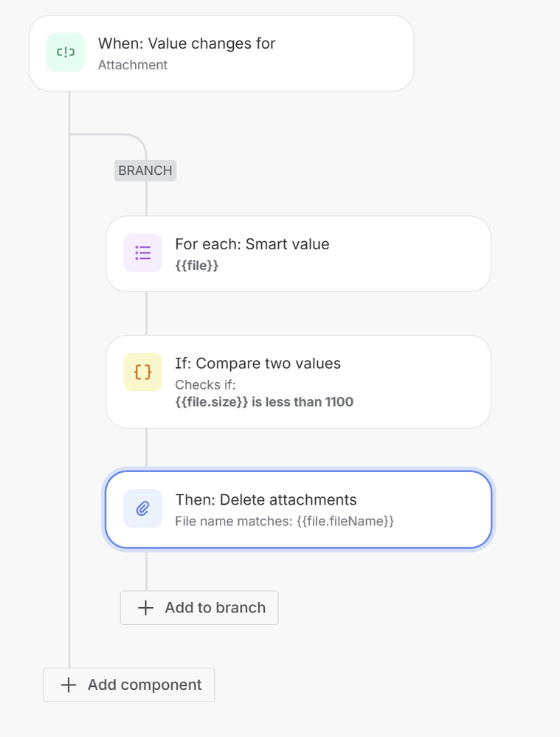Viewport: 560px width, 737px height.
Task: Select the 'Then: Delete attachments' title
Action: click(x=266, y=499)
